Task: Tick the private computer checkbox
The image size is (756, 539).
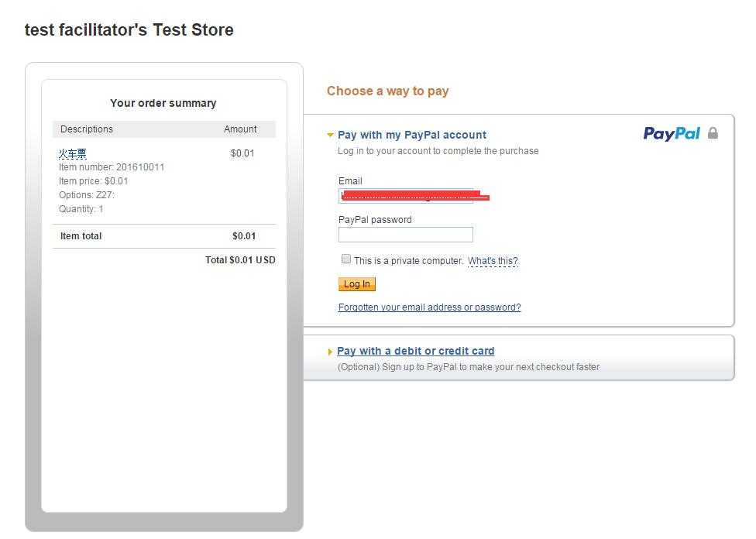Action: [345, 259]
